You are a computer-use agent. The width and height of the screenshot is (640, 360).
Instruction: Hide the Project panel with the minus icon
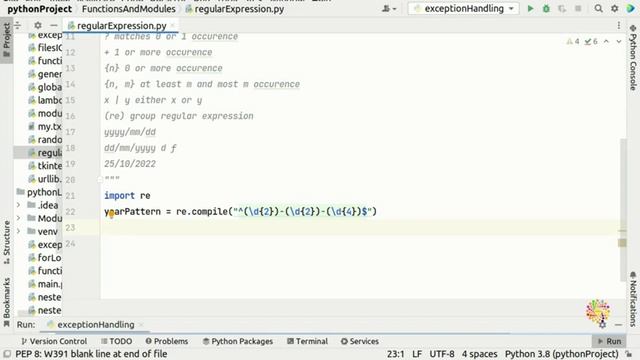click(53, 25)
